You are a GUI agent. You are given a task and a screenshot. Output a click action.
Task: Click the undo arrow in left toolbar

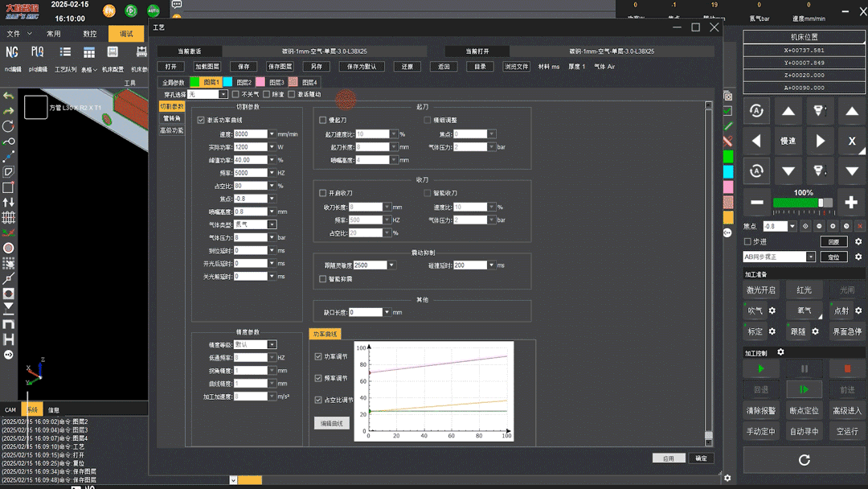pyautogui.click(x=9, y=96)
